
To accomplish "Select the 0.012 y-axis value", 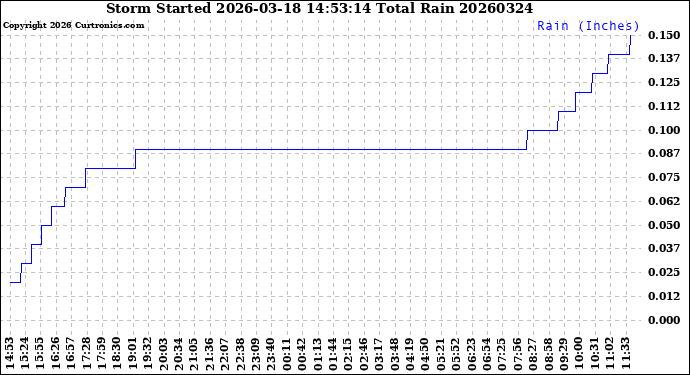I will point(664,296).
